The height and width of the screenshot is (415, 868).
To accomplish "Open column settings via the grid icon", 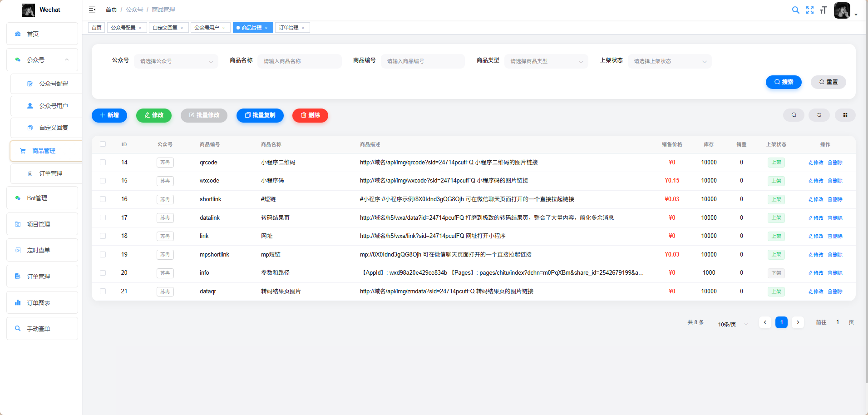I will point(845,115).
